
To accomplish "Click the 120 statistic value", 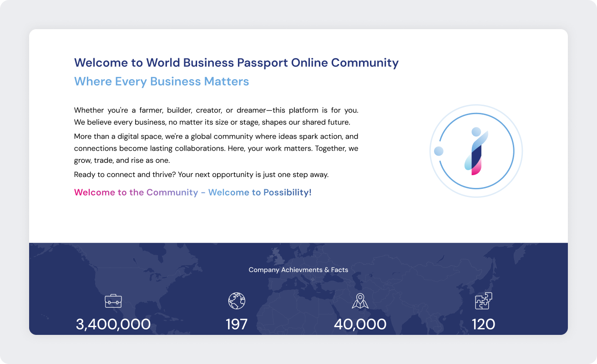I will pos(483,324).
